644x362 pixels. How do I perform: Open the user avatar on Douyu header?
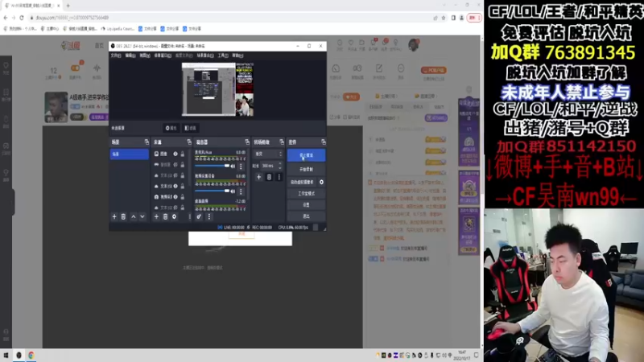[x=413, y=45]
